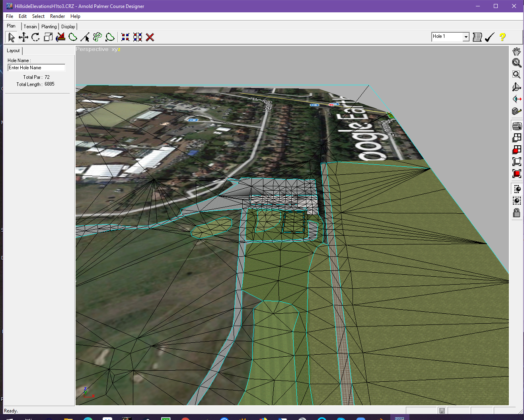Toggle the perspective view mode button

517,126
